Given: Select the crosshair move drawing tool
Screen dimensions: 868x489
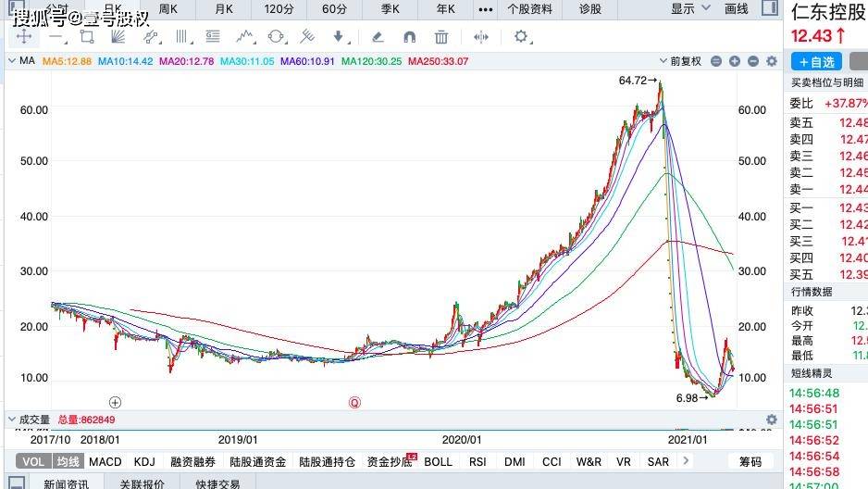Looking at the screenshot, I should tap(23, 37).
